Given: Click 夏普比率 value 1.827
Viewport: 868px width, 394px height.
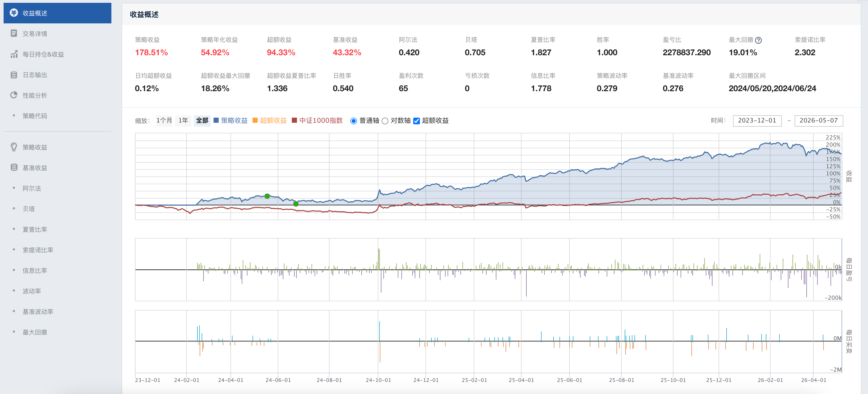Looking at the screenshot, I should tap(541, 53).
